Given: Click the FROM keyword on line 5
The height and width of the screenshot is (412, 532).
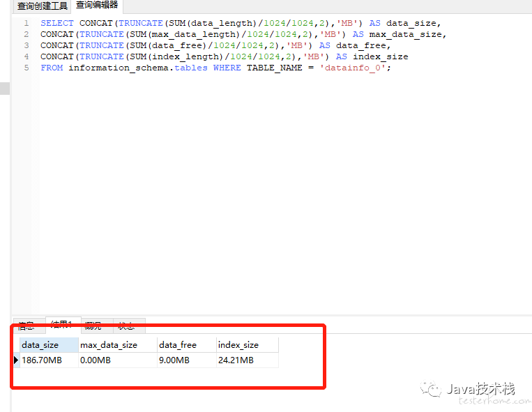Looking at the screenshot, I should pos(52,68).
